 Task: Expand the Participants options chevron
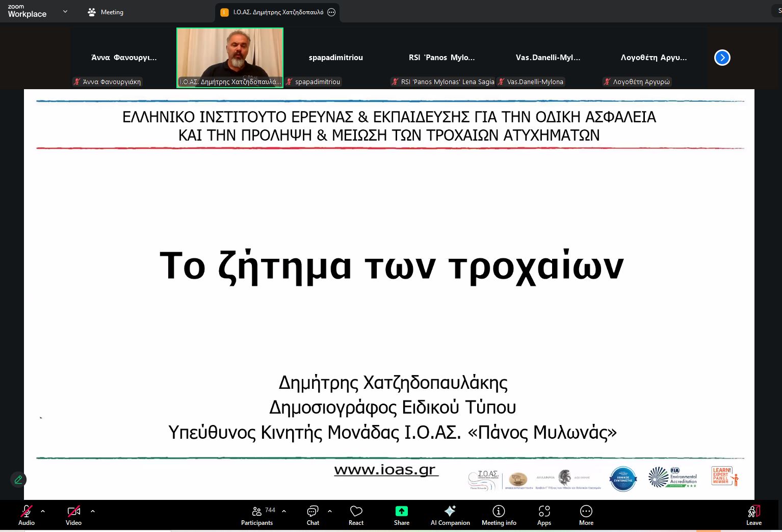284,511
